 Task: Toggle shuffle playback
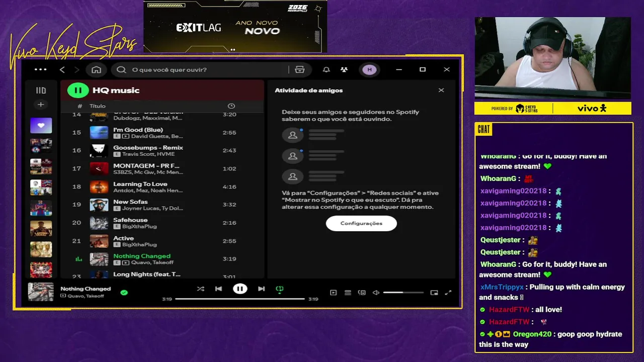(x=200, y=289)
